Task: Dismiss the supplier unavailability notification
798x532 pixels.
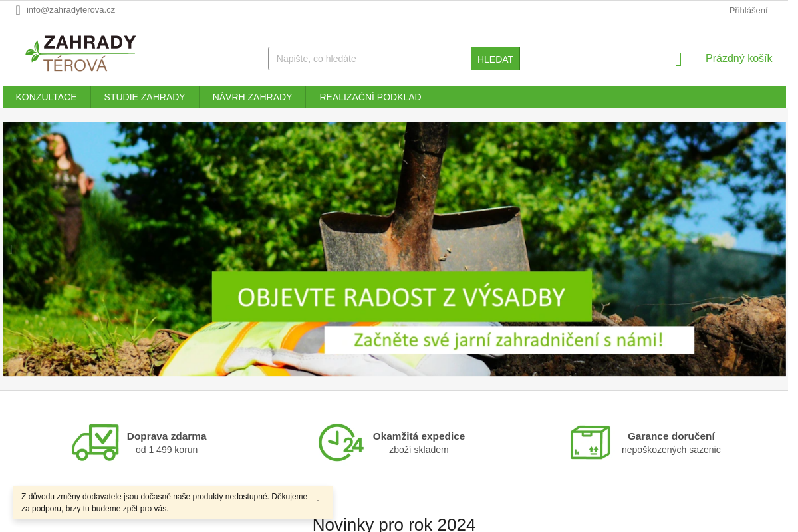Action: pos(317,503)
